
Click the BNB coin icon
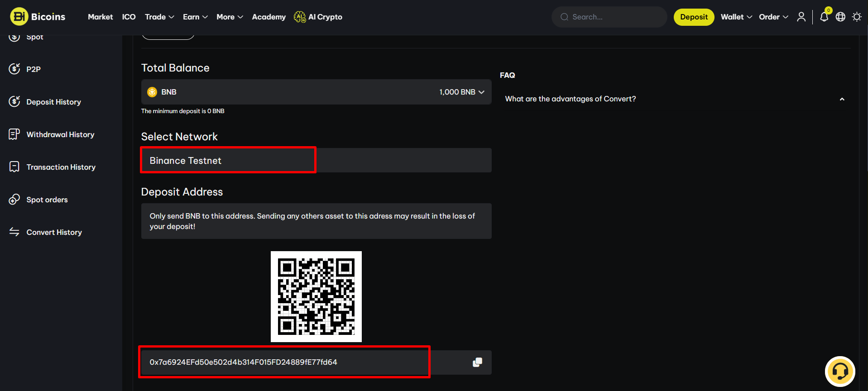coord(152,92)
